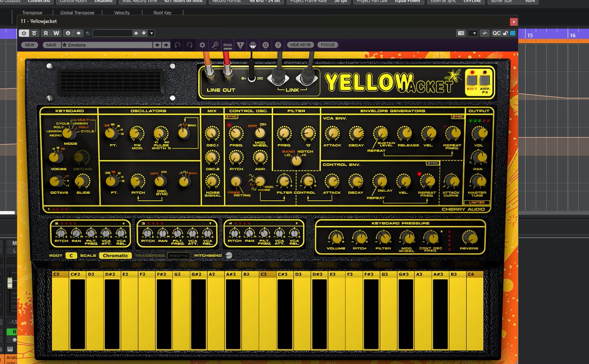The width and height of the screenshot is (589, 364).
Task: Toggle the Control Osc SYNC button
Action: click(231, 117)
